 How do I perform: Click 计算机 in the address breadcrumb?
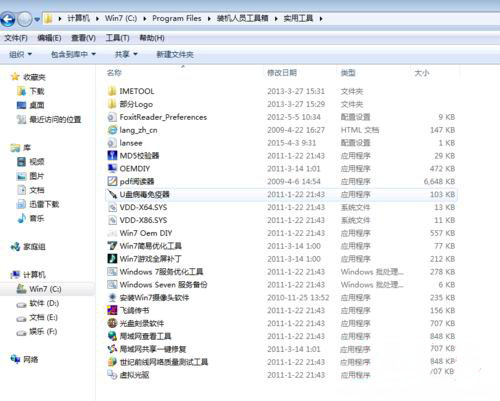click(79, 18)
